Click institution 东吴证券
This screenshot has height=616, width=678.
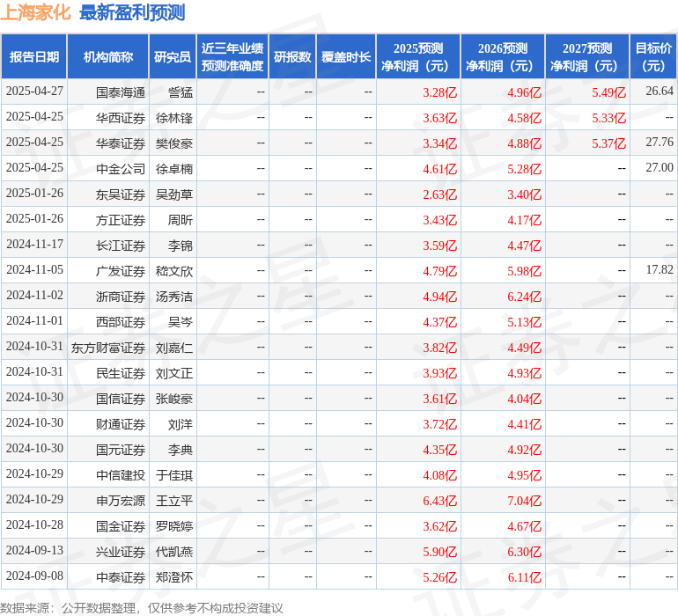point(121,194)
